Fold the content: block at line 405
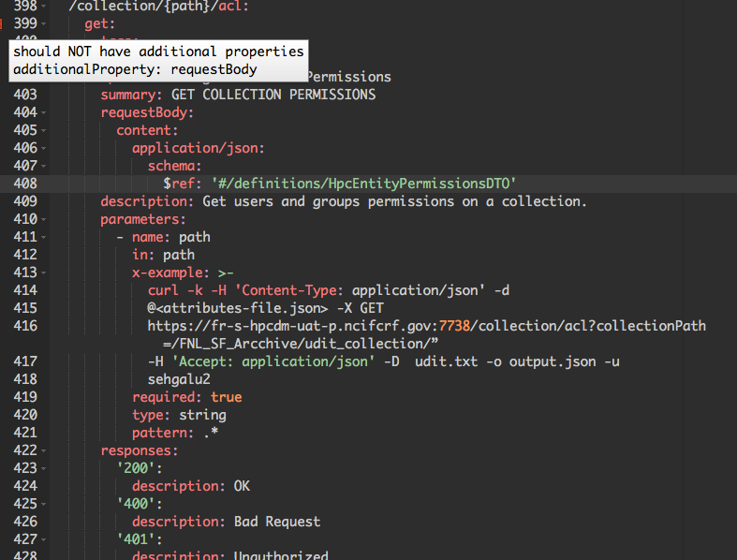Viewport: 737px width, 560px height. 44,130
